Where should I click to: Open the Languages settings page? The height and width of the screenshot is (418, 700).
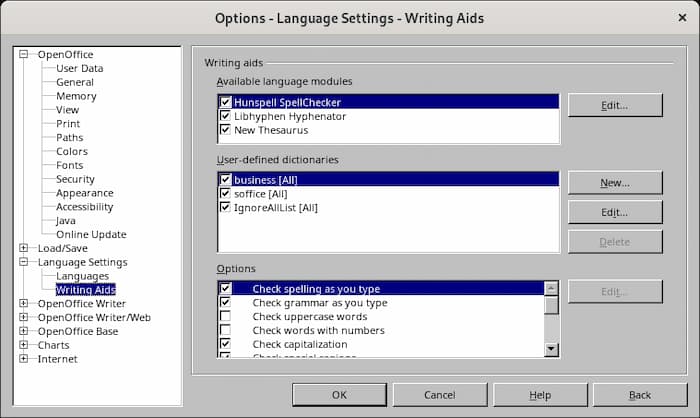(x=82, y=276)
